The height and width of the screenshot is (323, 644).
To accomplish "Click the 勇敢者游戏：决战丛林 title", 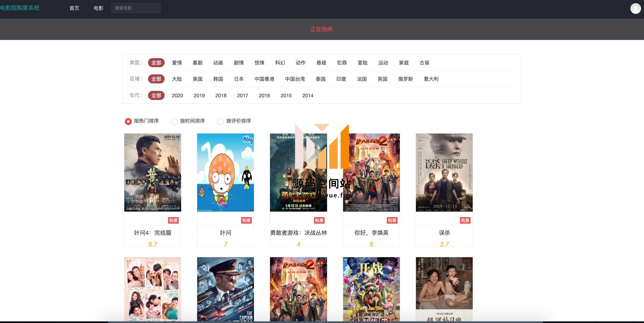I will point(299,233).
